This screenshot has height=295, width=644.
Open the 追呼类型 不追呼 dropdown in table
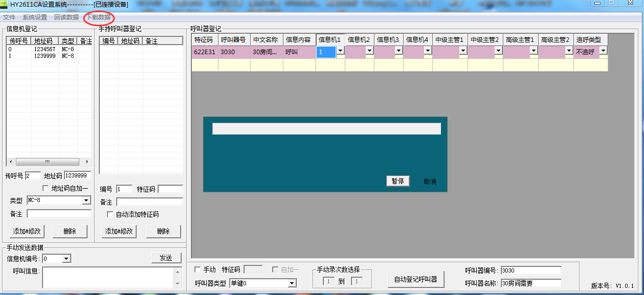coord(603,51)
